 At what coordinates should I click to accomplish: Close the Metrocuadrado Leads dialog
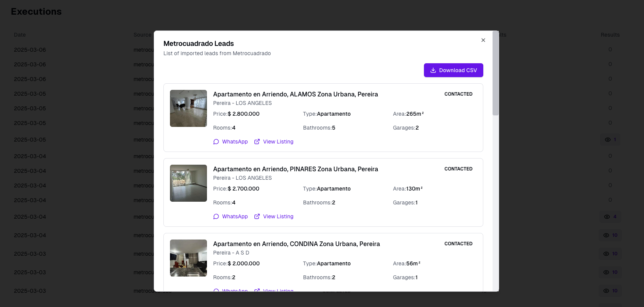[x=483, y=40]
